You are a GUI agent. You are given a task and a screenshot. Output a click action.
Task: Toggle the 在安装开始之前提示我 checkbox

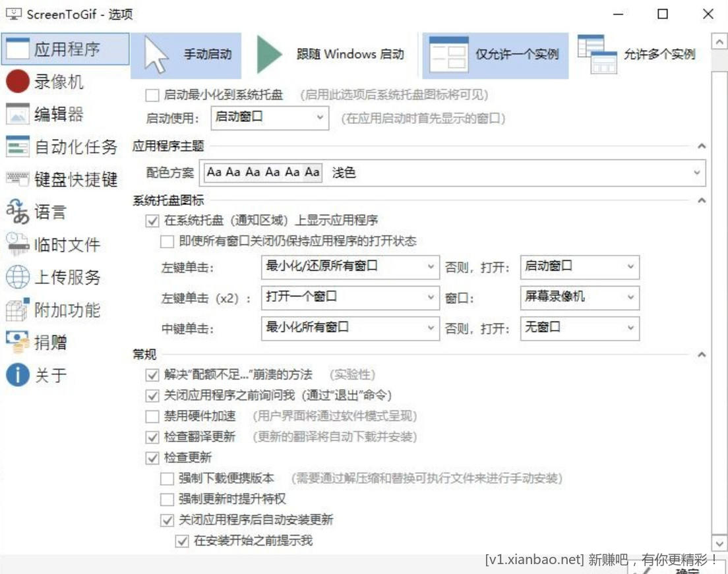[x=182, y=541]
